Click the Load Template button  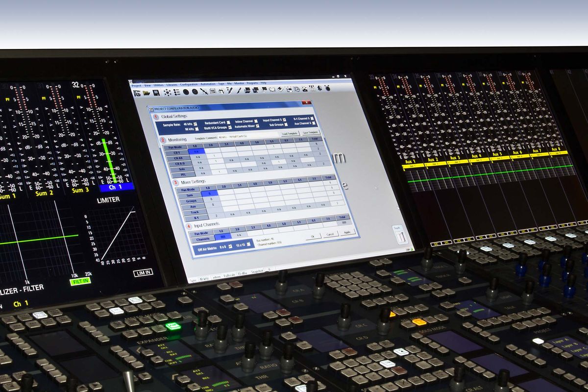click(290, 134)
